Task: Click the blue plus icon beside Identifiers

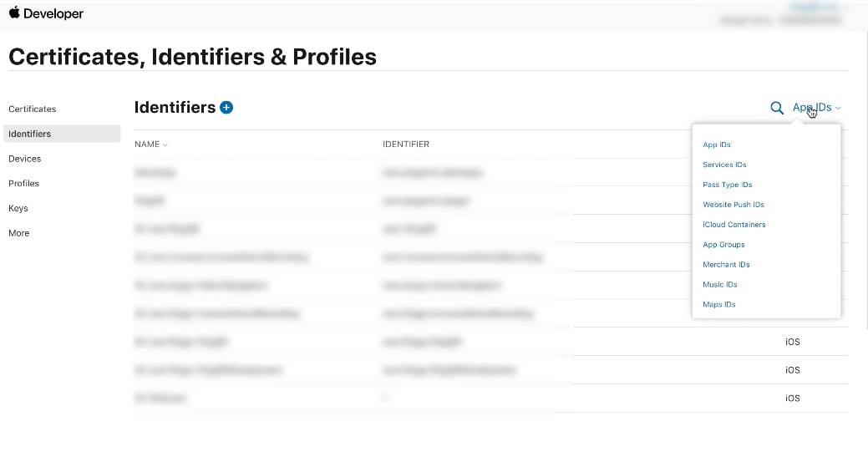Action: point(226,107)
